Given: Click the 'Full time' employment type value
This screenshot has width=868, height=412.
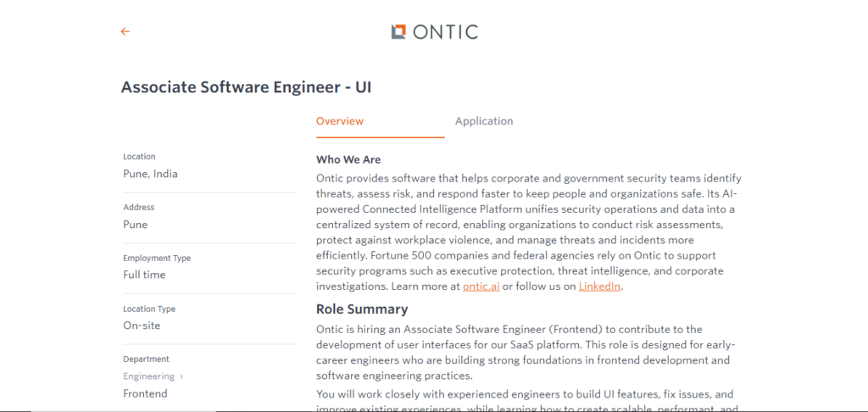Looking at the screenshot, I should tap(144, 275).
